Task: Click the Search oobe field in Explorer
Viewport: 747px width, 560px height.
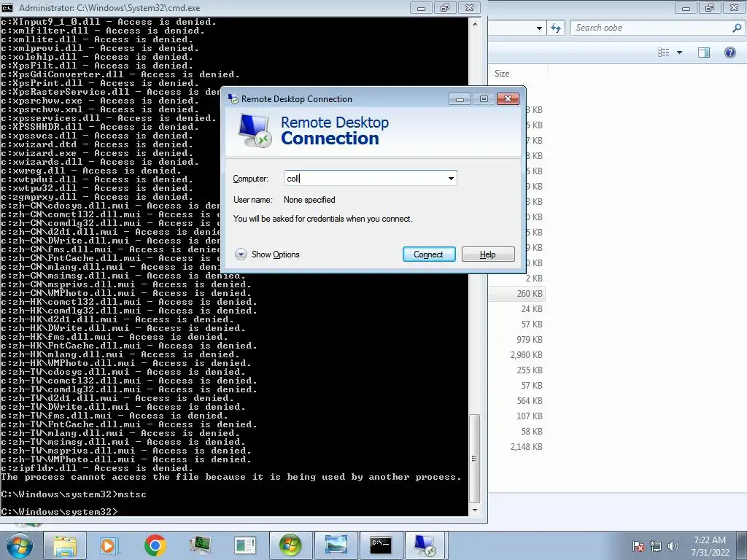Action: pos(651,28)
